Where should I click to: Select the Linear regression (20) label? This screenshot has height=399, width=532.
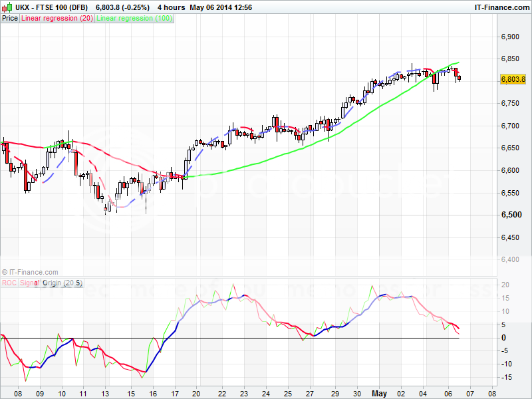57,19
